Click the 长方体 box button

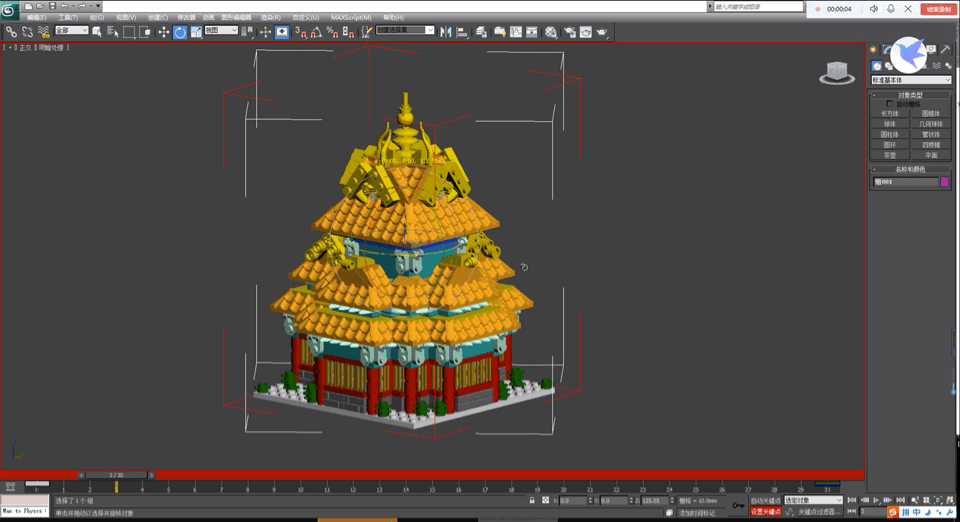889,114
